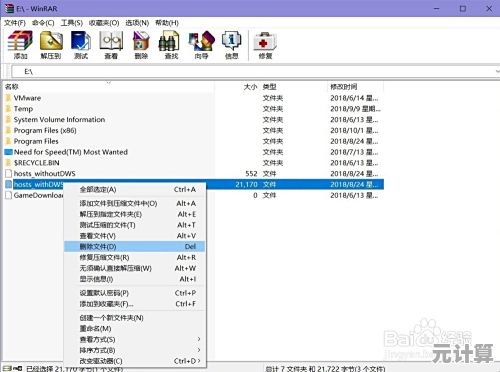Sort by the 大小 column header
500x372 pixels.
tap(237, 87)
